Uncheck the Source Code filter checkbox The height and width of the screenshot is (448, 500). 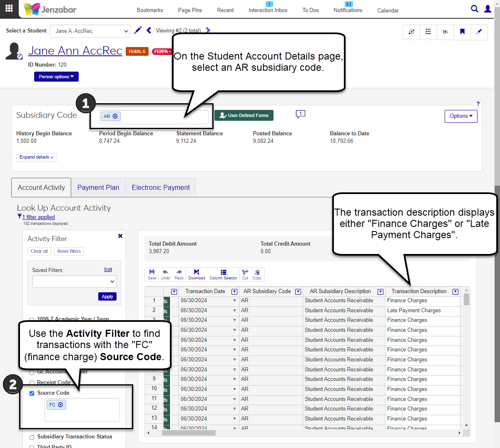(x=32, y=393)
